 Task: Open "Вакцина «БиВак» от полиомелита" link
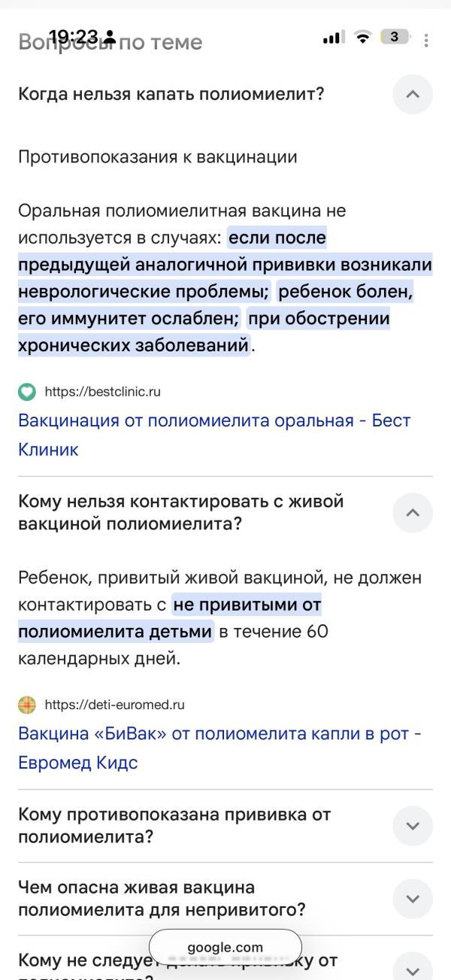tap(219, 733)
